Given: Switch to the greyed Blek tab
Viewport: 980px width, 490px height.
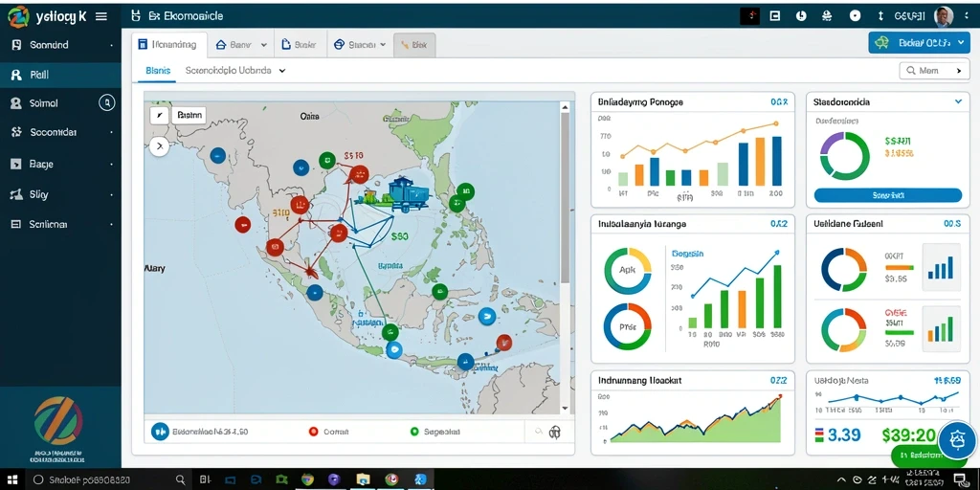Looking at the screenshot, I should 414,45.
